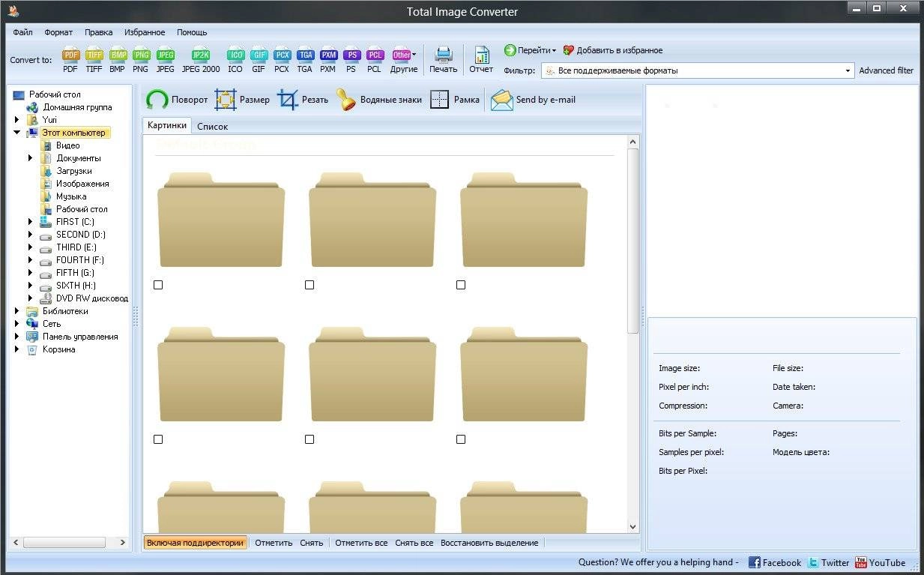Screen dimensions: 924x575
Task: Click the Снять все button
Action: [414, 542]
